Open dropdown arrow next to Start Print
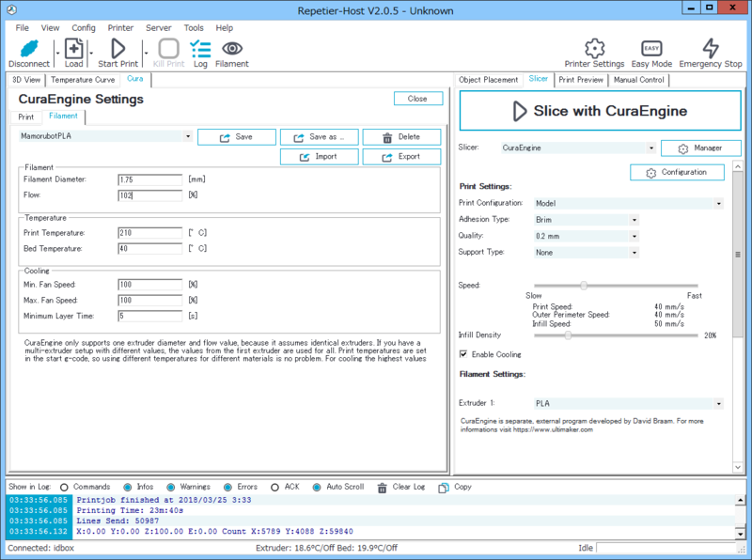The image size is (752, 560). point(147,54)
